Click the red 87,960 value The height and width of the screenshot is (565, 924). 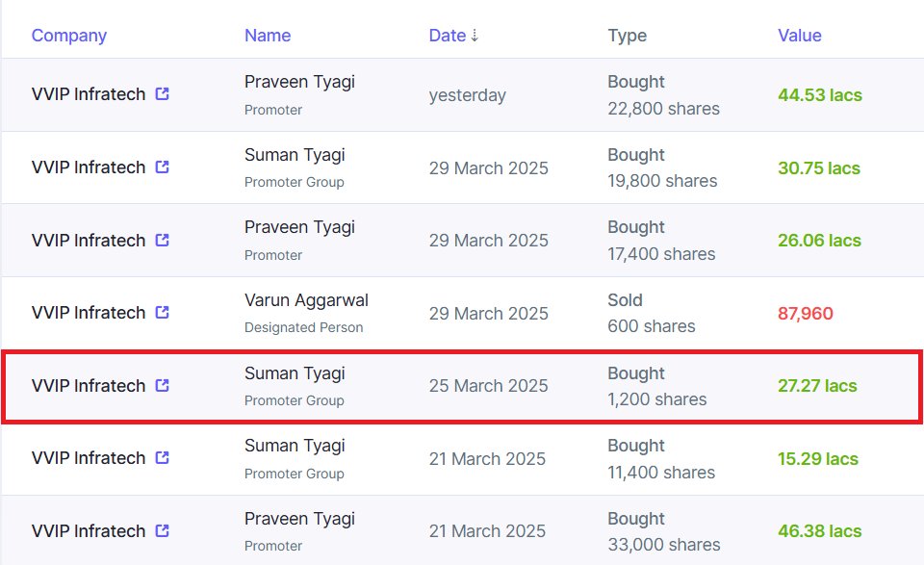806,314
